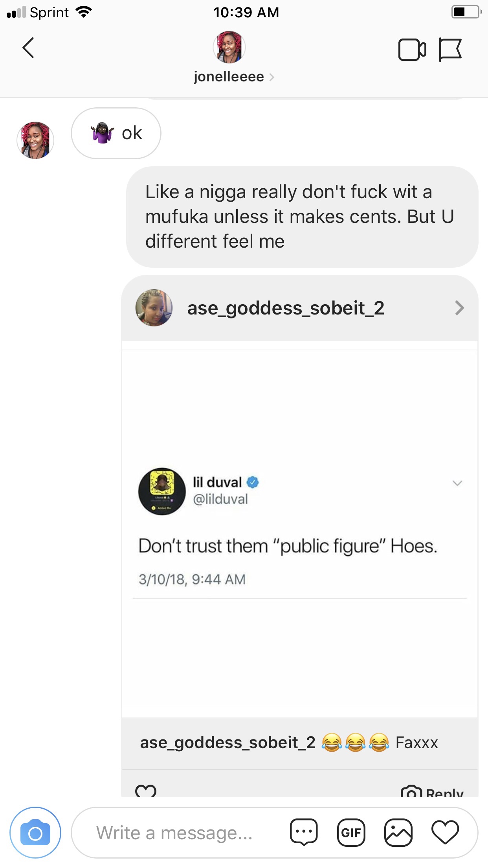Expand jonelleeee profile details chevron
Image resolution: width=488 pixels, height=868 pixels.
tap(272, 77)
